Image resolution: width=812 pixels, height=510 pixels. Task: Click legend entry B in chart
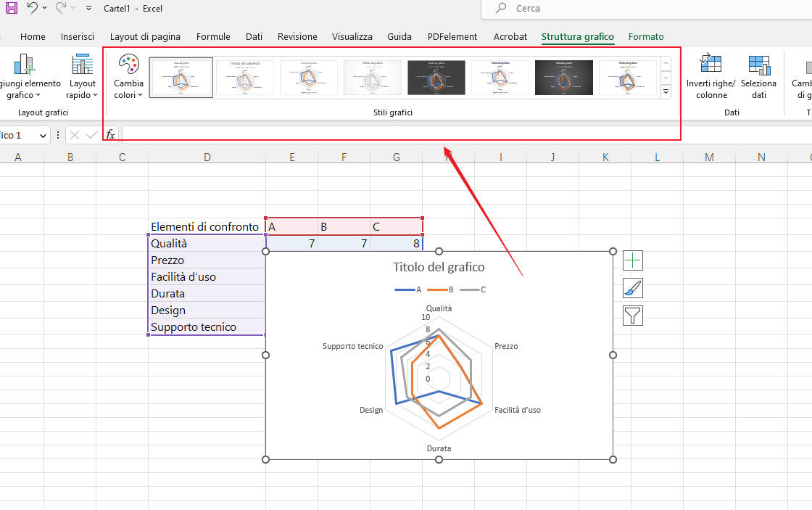441,289
